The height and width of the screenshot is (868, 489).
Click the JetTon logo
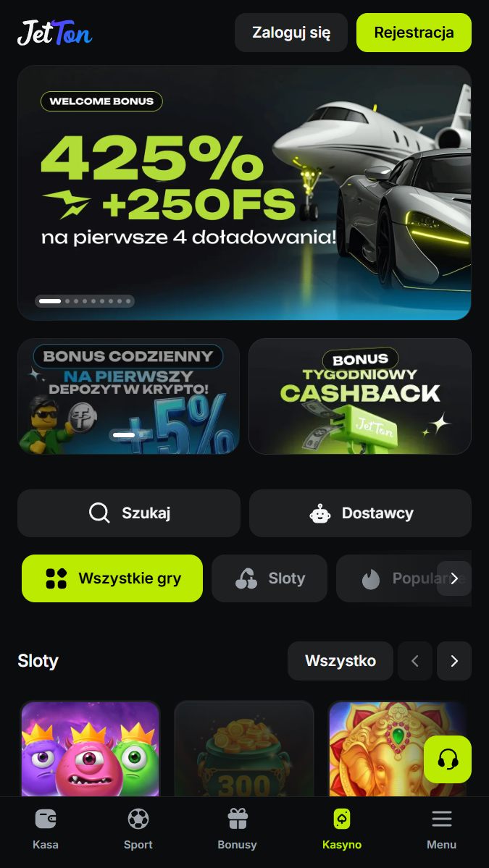click(54, 33)
